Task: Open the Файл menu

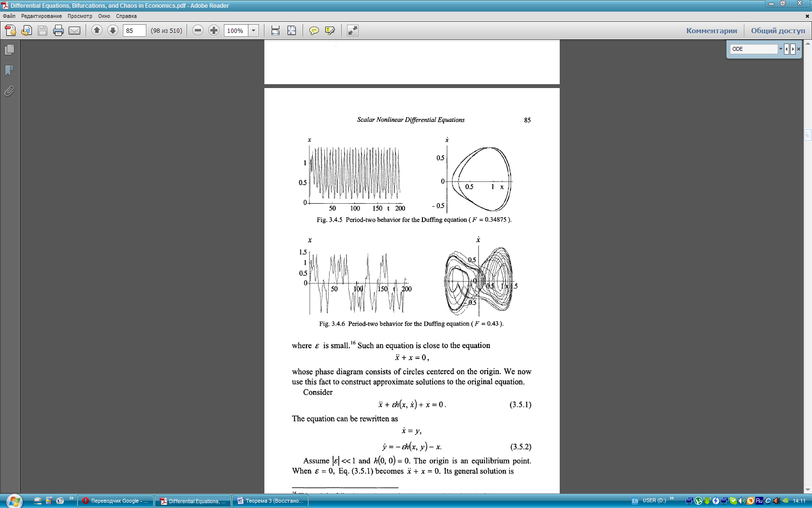Action: 9,16
